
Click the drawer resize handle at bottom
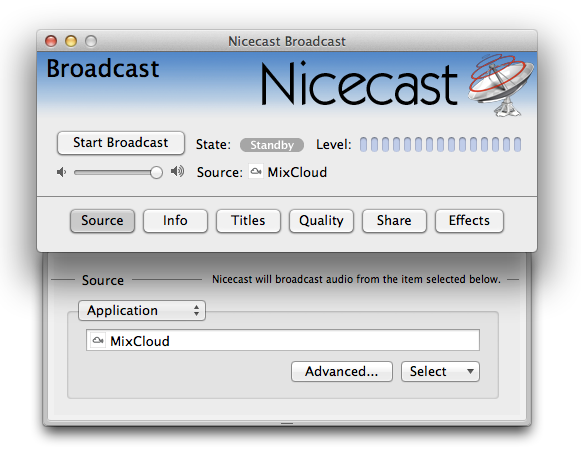click(287, 423)
